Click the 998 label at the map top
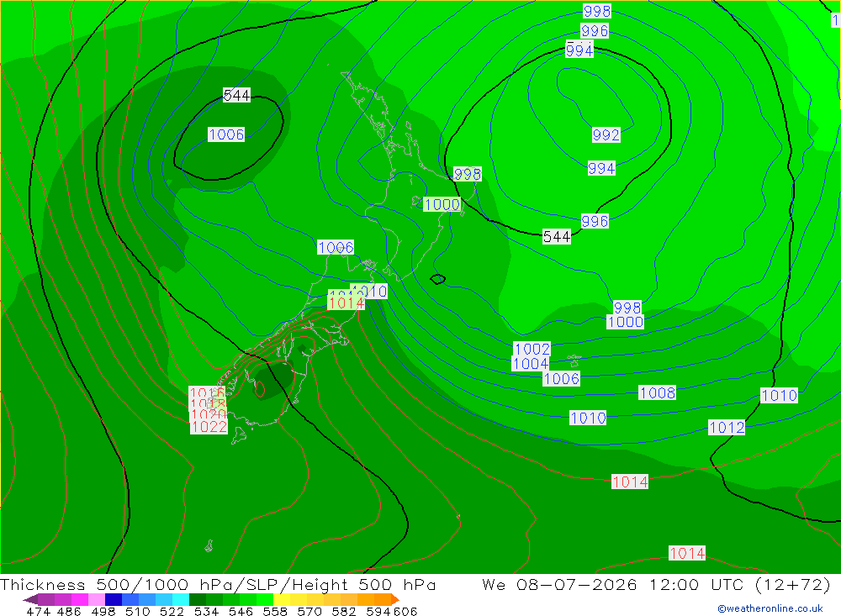This screenshot has width=841, height=616. point(597,11)
